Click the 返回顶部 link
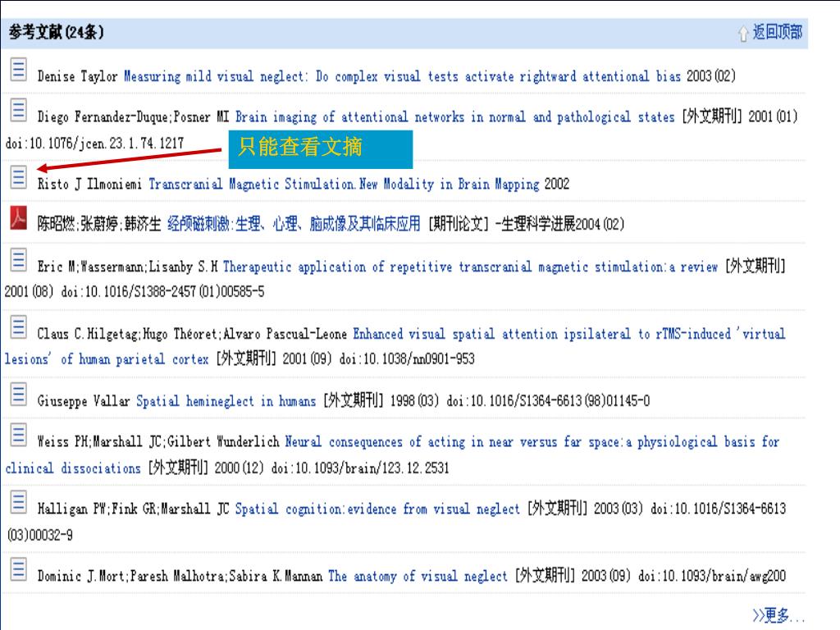Image resolution: width=840 pixels, height=630 pixels. click(778, 32)
